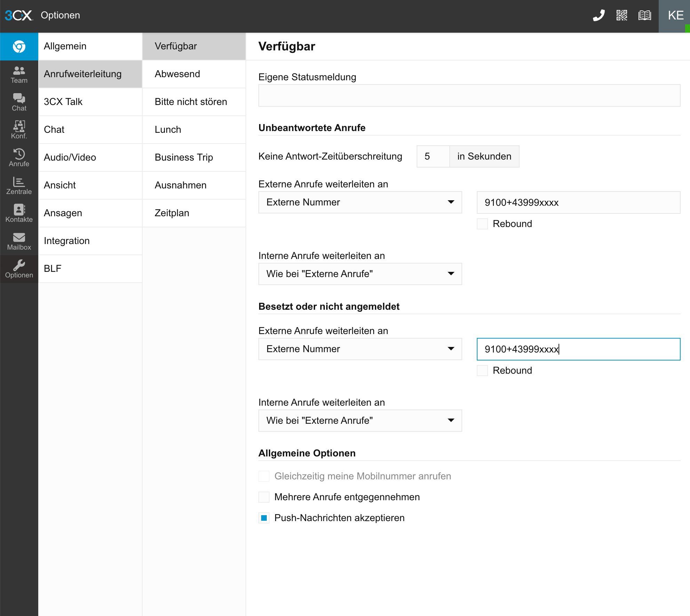Image resolution: width=690 pixels, height=616 pixels.
Task: Select the Lunch status tab
Action: (194, 130)
